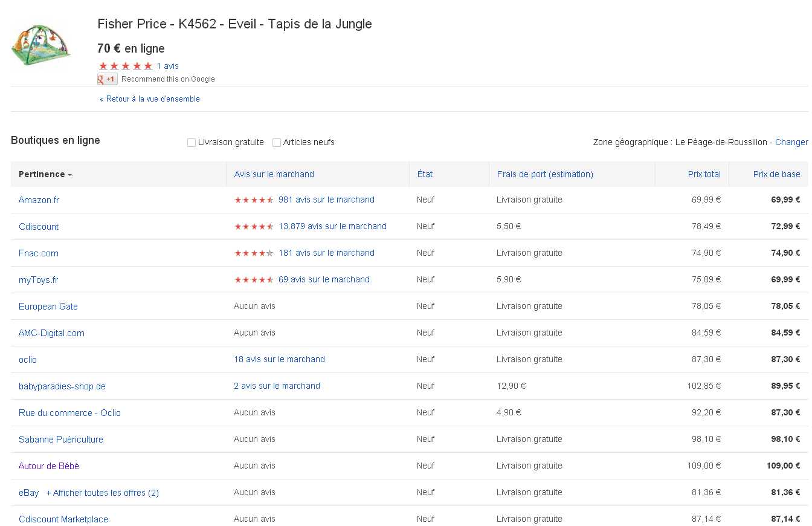812x526 pixels.
Task: Click the product's five-star rating
Action: click(x=125, y=66)
